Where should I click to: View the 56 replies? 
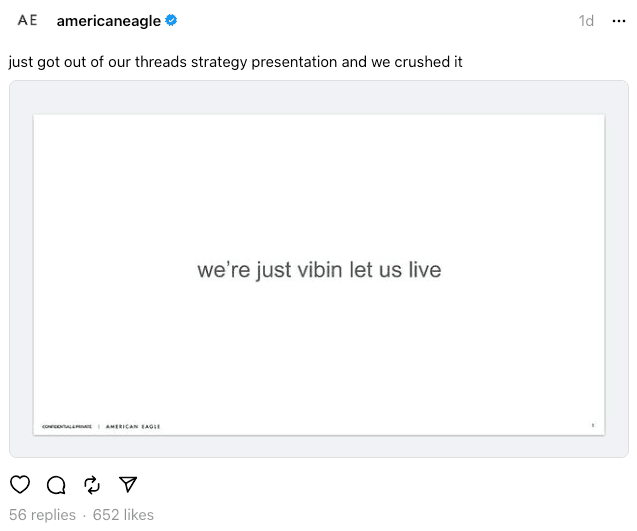coord(42,515)
